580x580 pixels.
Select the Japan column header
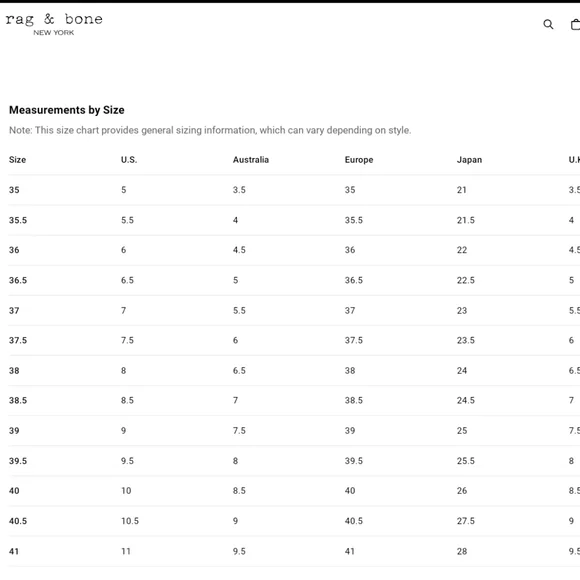tap(469, 160)
